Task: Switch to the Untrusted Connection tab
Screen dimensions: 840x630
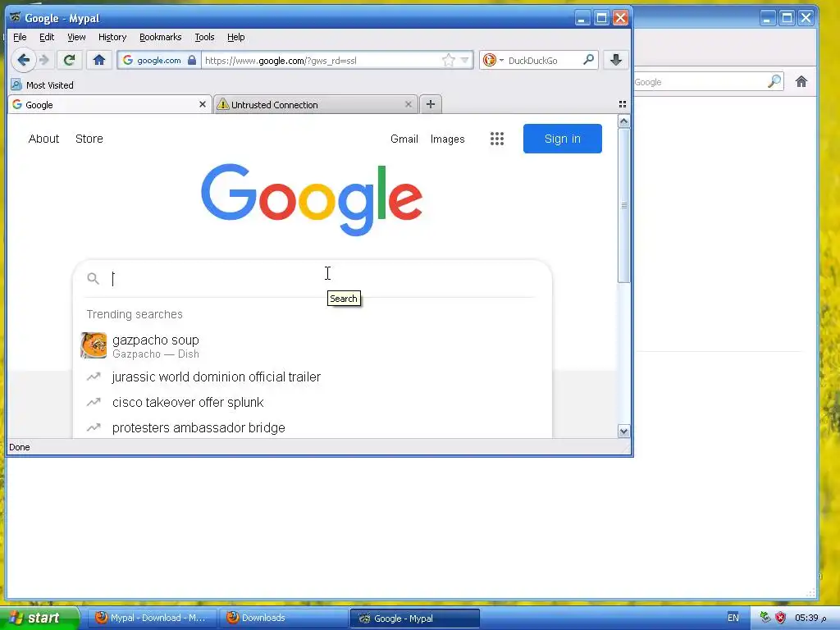Action: coord(315,104)
